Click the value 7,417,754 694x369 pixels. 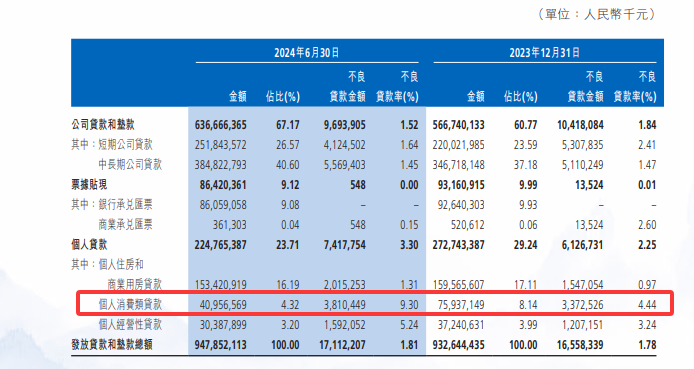pos(345,245)
